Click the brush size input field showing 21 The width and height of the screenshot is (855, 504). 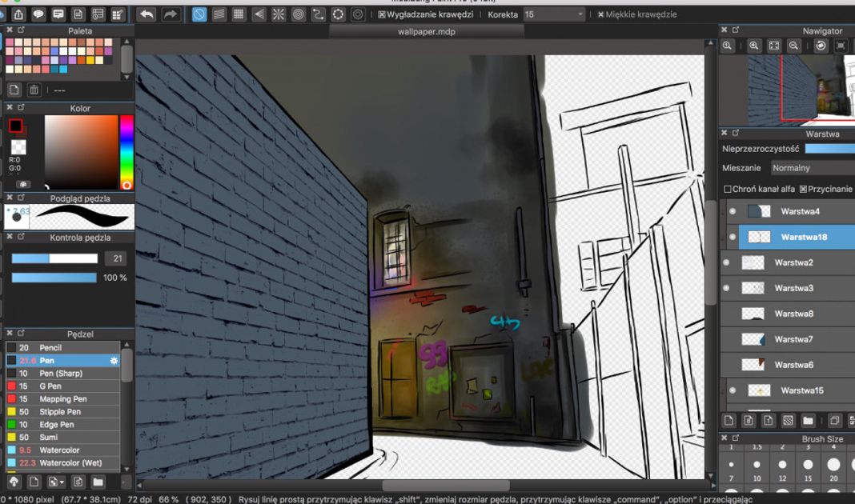(x=116, y=258)
